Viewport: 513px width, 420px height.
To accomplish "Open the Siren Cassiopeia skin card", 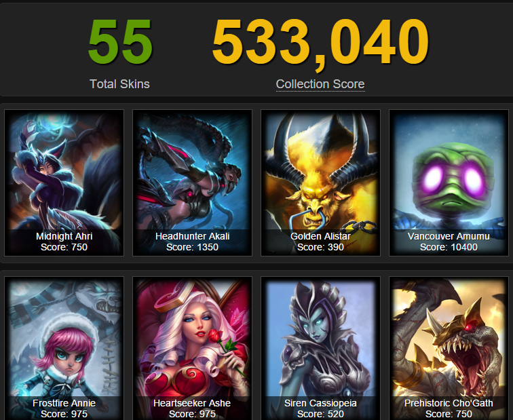I will (x=320, y=348).
